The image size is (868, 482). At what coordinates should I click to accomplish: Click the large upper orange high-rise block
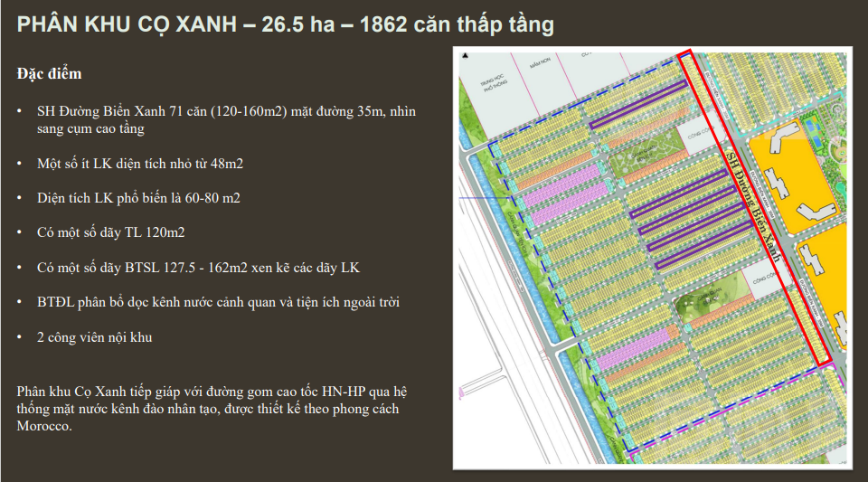point(796,181)
